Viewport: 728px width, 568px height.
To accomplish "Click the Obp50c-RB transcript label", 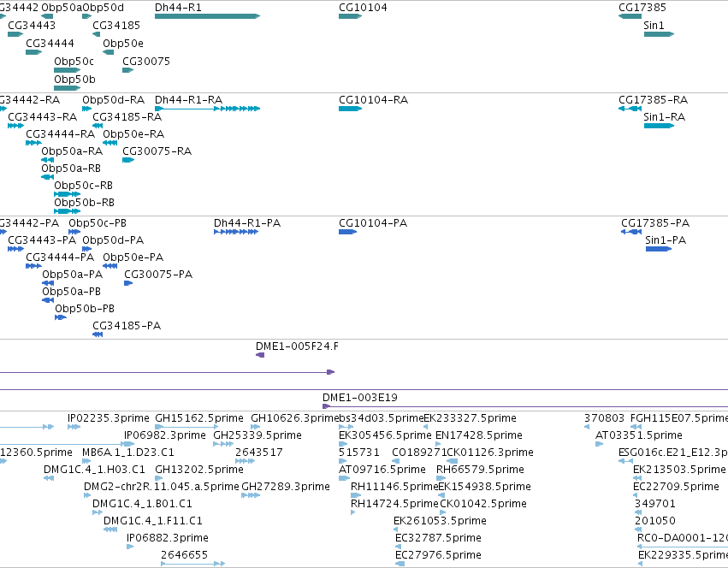I will coord(84,186).
